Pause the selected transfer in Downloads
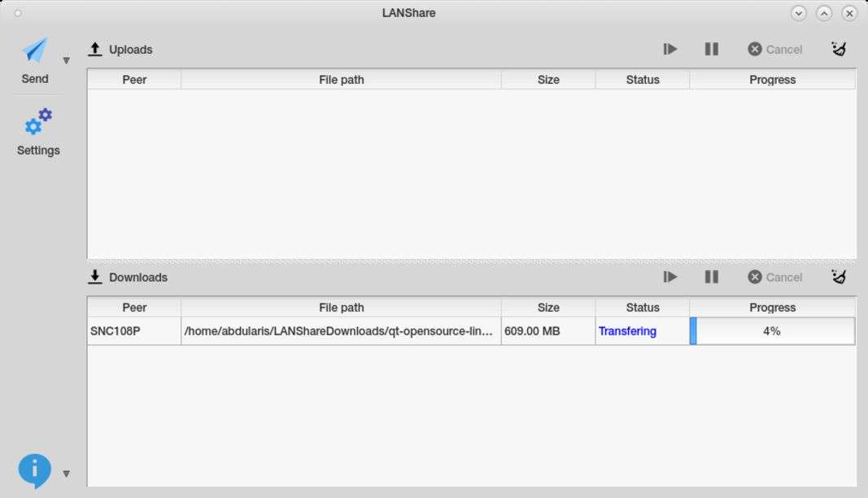868x498 pixels. (712, 277)
